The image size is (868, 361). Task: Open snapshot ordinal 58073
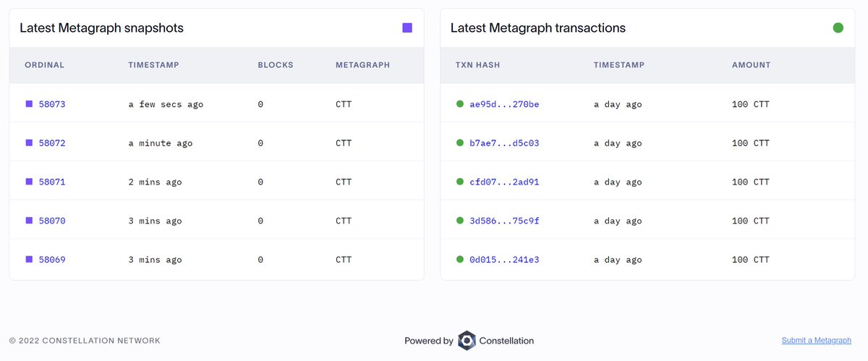tap(52, 104)
